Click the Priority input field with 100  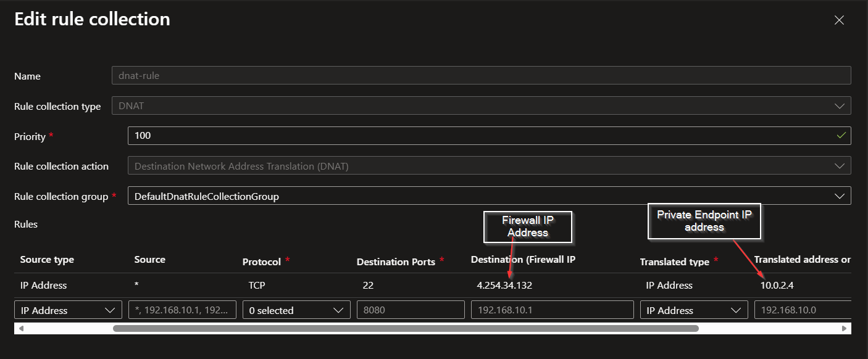click(x=482, y=136)
